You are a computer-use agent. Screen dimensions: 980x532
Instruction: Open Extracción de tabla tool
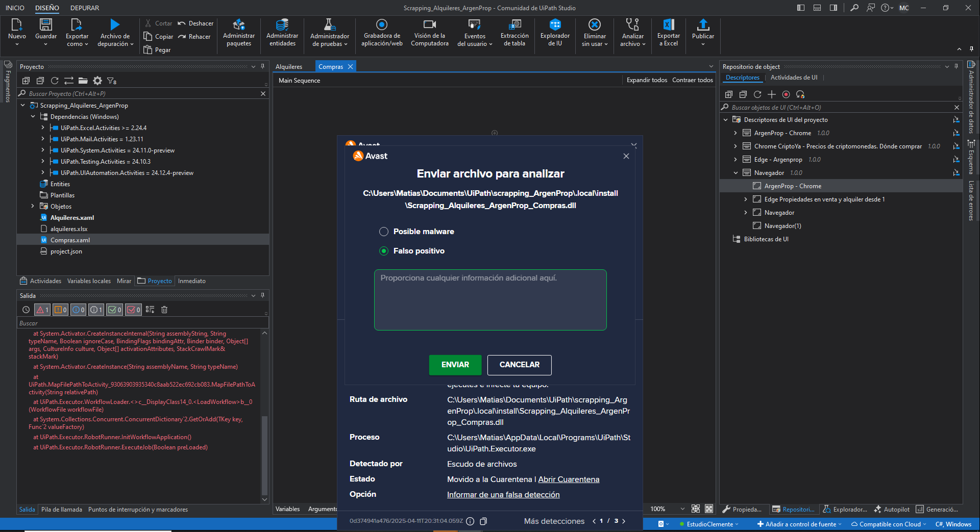coord(514,32)
